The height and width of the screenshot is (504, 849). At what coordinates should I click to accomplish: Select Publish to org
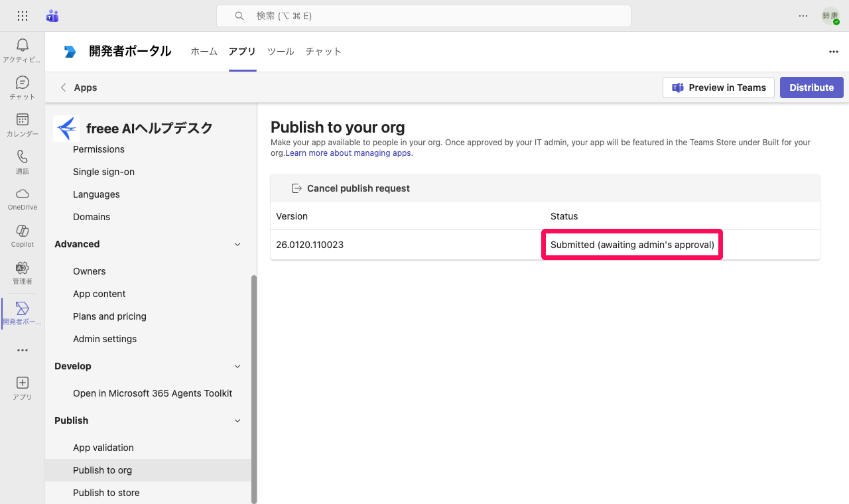(x=149, y=470)
